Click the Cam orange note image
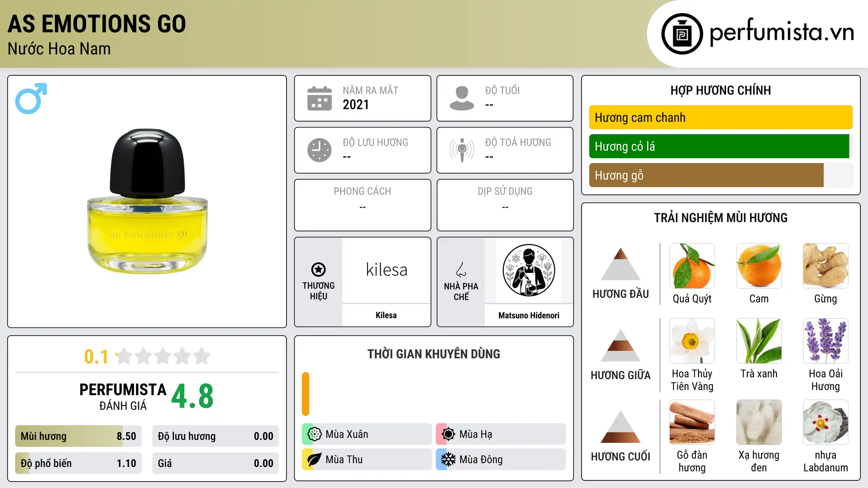The height and width of the screenshot is (488, 868). click(759, 266)
